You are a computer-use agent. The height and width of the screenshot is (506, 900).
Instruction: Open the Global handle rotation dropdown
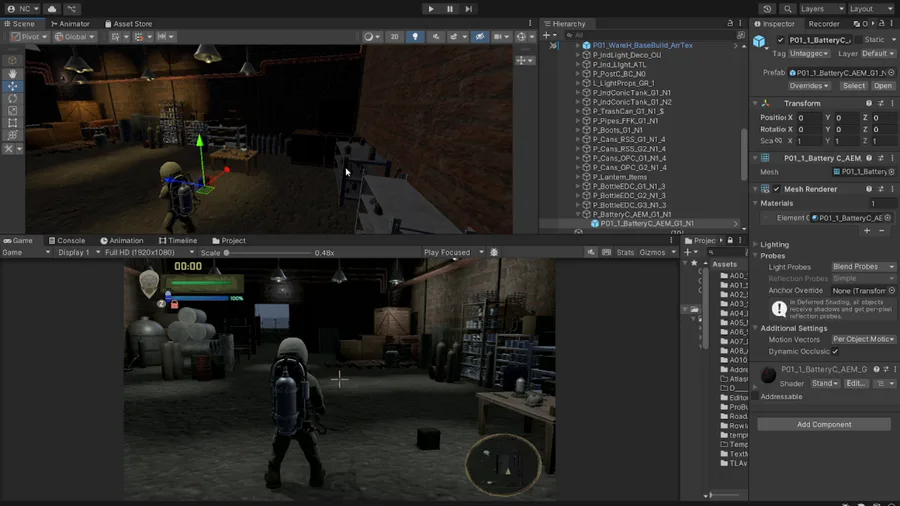[x=75, y=36]
